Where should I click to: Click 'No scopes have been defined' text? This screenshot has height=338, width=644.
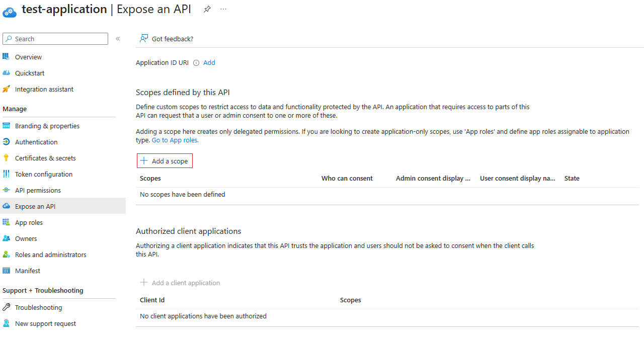pos(183,195)
